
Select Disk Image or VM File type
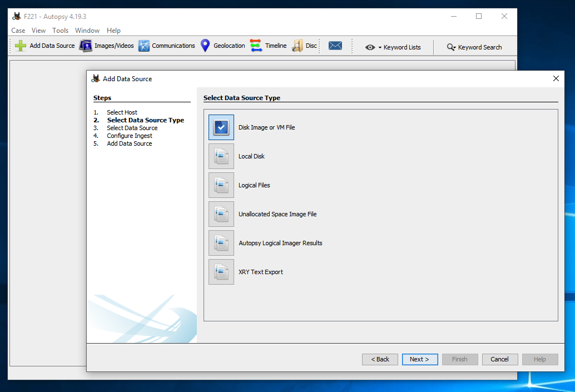[221, 127]
